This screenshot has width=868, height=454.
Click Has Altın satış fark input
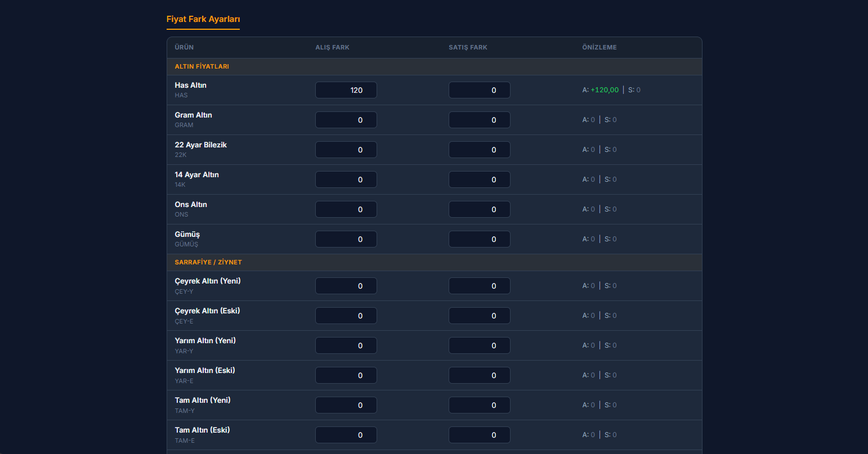pyautogui.click(x=479, y=90)
